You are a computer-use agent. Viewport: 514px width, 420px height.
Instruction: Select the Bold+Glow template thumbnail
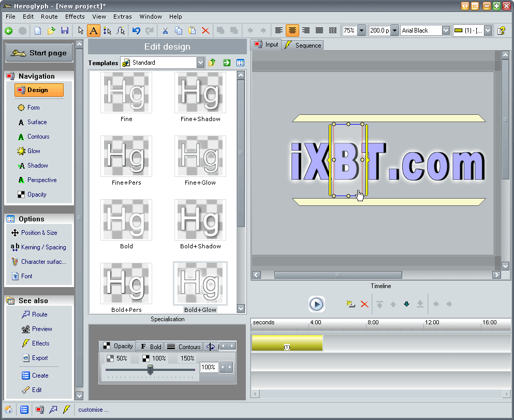click(200, 283)
